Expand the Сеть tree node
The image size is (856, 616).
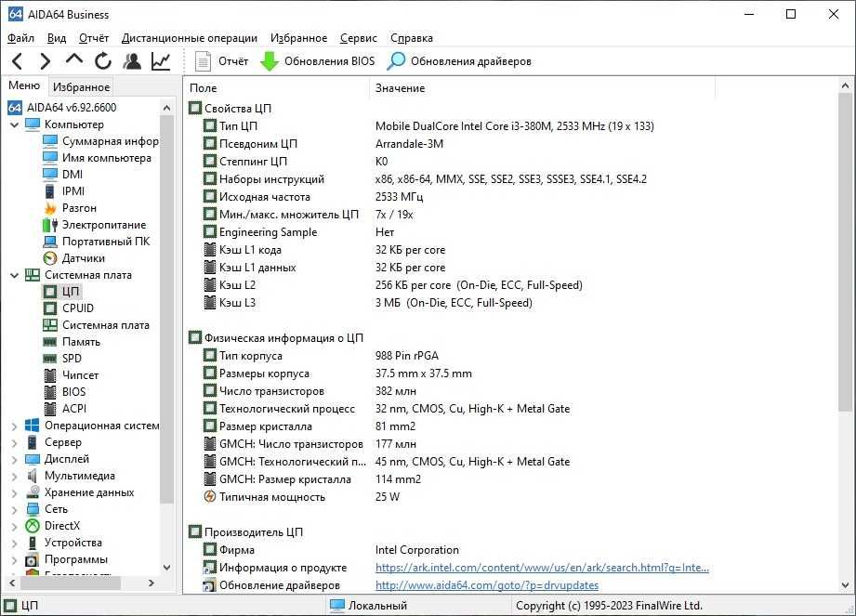click(15, 509)
